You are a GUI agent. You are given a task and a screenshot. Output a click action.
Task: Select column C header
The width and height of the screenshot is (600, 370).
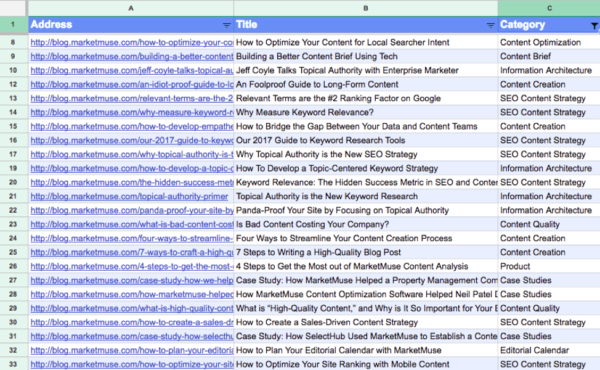tap(549, 8)
